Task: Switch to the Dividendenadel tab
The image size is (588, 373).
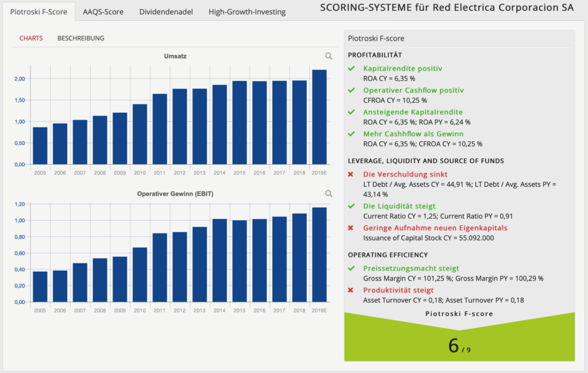Action: pyautogui.click(x=166, y=11)
